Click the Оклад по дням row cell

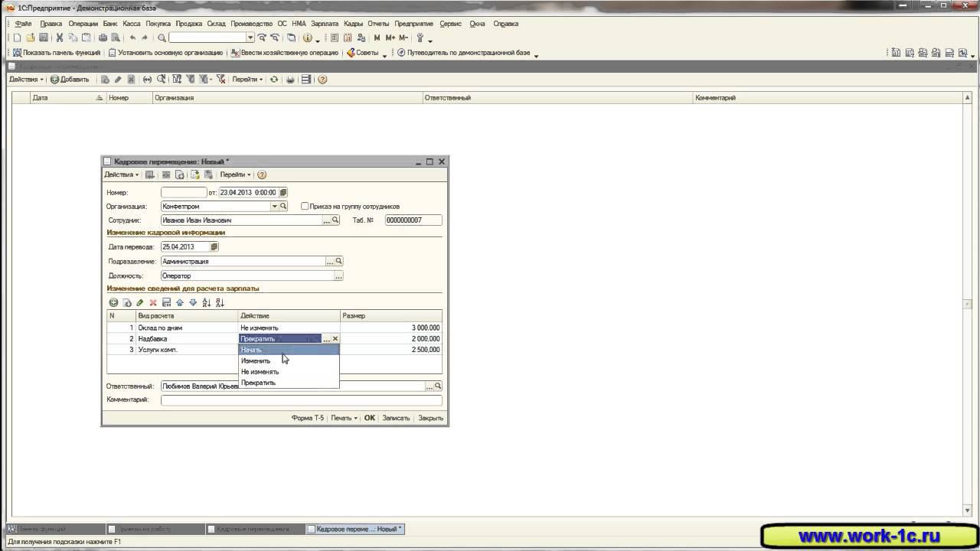tap(187, 328)
